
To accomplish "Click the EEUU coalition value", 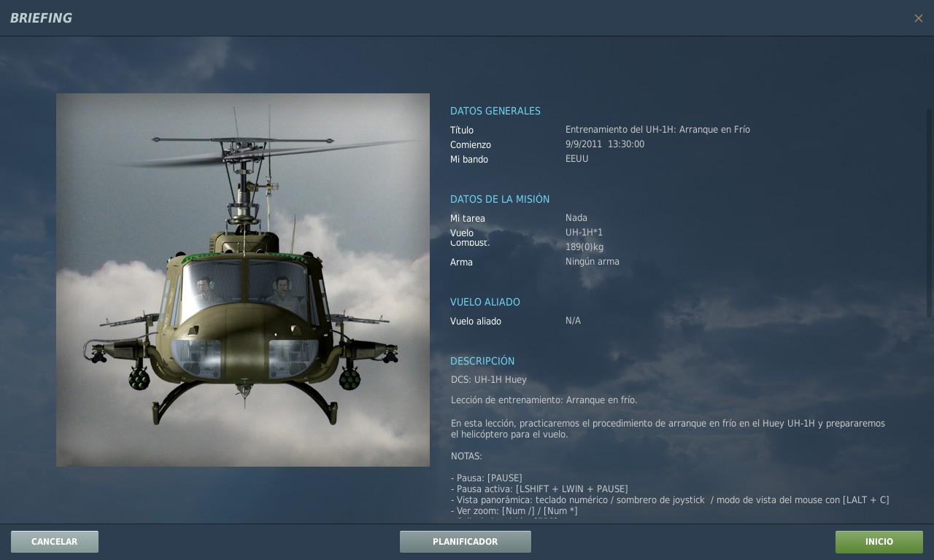I will pos(576,159).
